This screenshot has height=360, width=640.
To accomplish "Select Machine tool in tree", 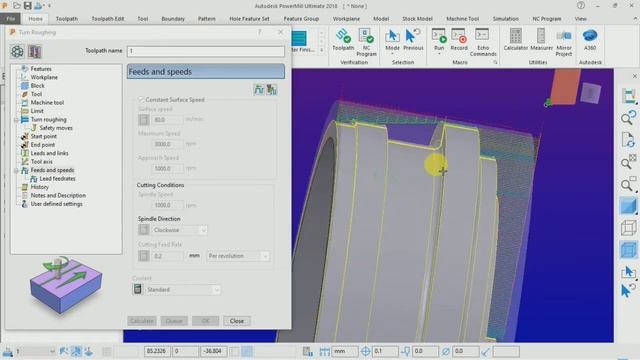I will tap(47, 103).
